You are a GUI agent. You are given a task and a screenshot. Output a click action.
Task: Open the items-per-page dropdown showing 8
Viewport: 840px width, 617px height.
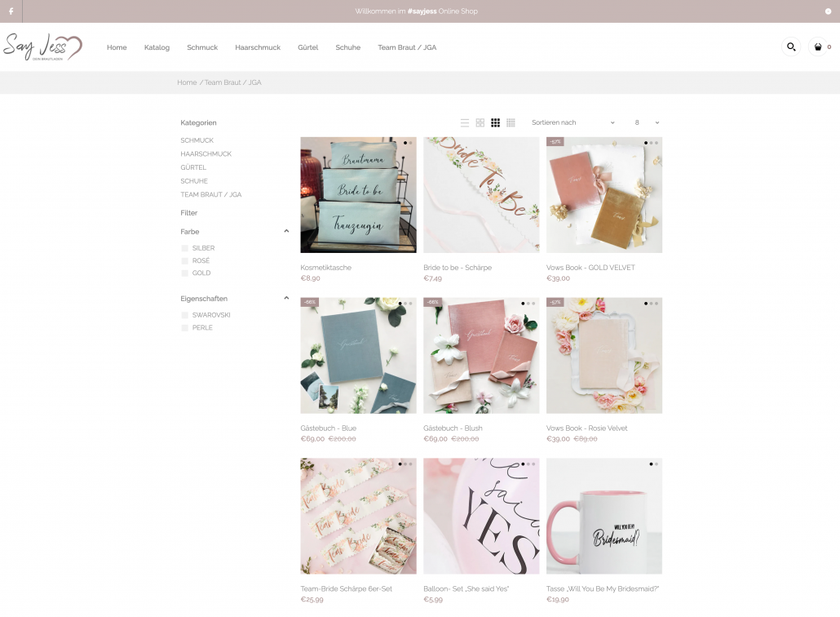pos(647,122)
